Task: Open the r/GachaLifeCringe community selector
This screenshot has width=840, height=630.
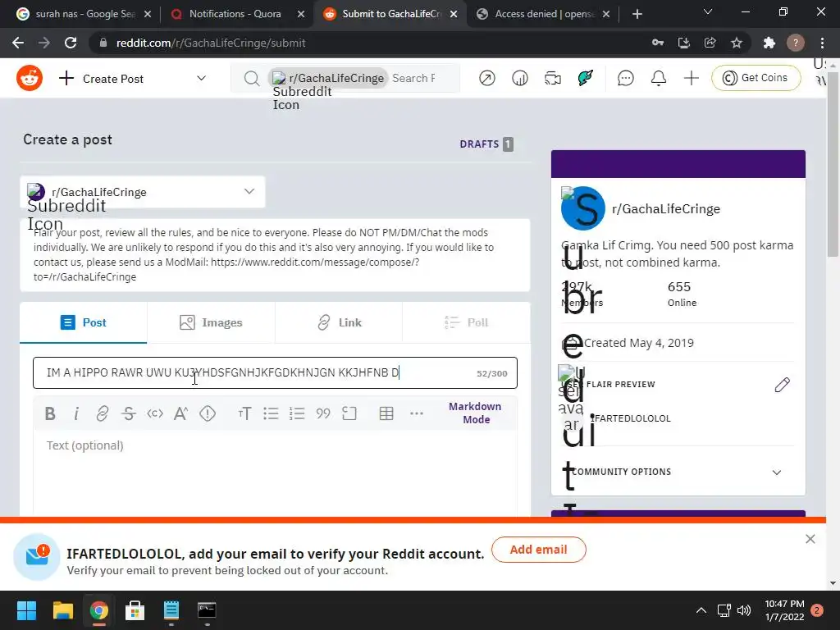Action: click(143, 192)
